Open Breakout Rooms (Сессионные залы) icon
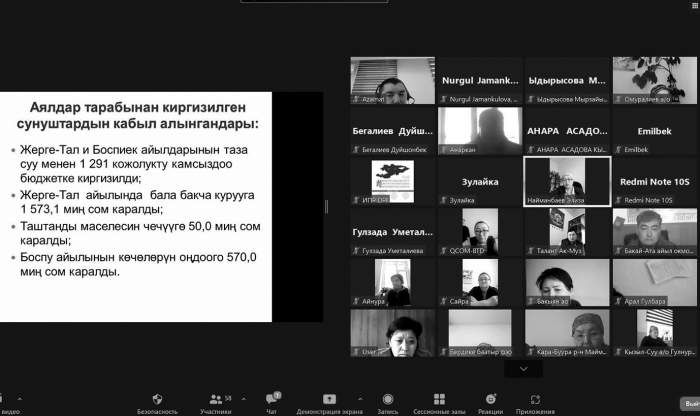The height and width of the screenshot is (416, 700). [439, 398]
